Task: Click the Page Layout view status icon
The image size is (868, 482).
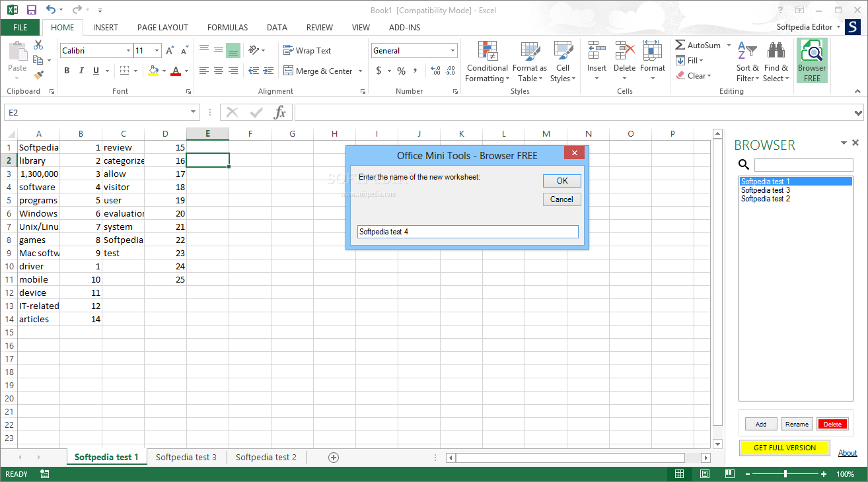Action: [705, 474]
